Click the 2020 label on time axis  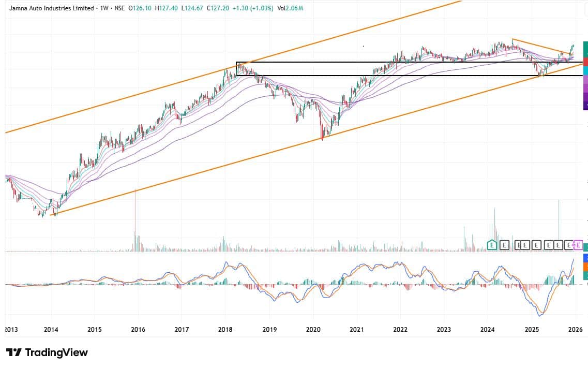click(x=313, y=329)
